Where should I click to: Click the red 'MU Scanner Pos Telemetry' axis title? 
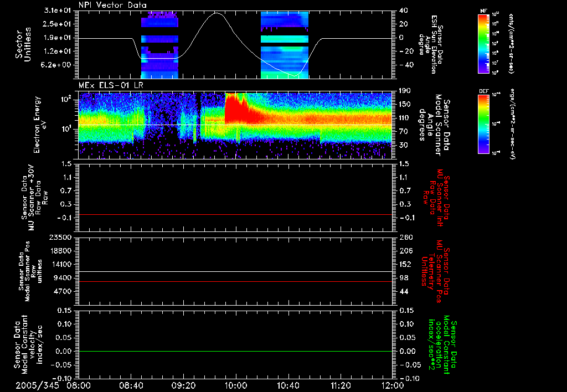[436, 271]
